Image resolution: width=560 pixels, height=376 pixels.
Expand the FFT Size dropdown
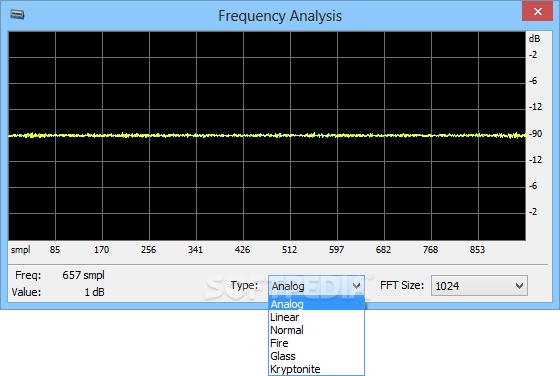tap(479, 286)
